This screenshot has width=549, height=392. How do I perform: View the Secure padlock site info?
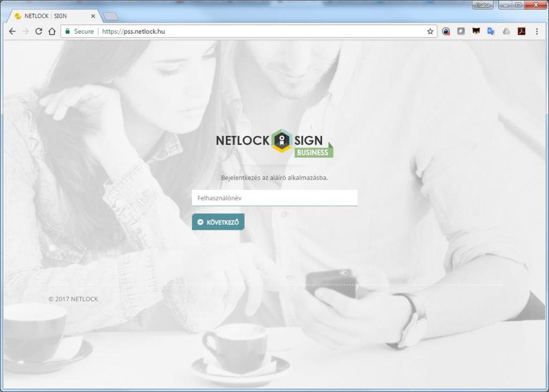(79, 31)
